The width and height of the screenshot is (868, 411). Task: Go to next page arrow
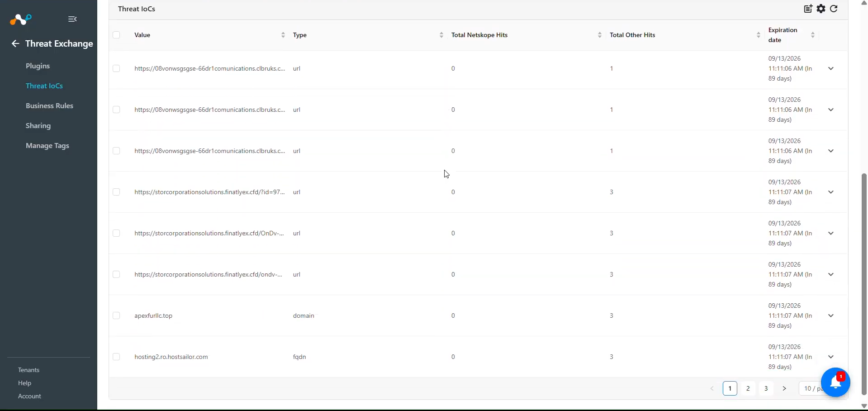(784, 388)
